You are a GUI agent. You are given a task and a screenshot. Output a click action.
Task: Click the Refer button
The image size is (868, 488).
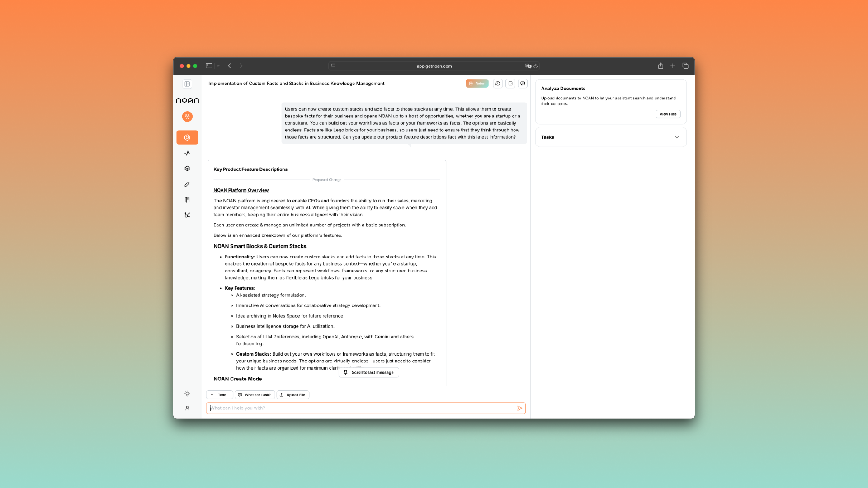[477, 84]
